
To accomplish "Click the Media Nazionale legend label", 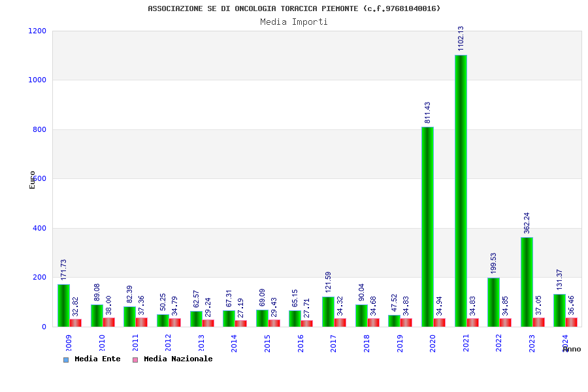I will coord(178,359).
